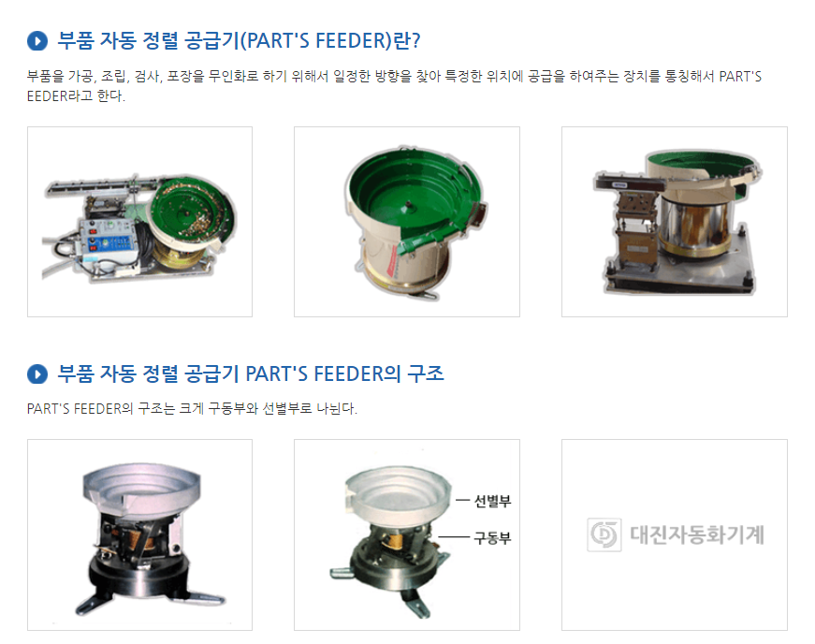Click the sentence about 구동부와 선별부 structure
815x644 pixels.
click(x=192, y=408)
